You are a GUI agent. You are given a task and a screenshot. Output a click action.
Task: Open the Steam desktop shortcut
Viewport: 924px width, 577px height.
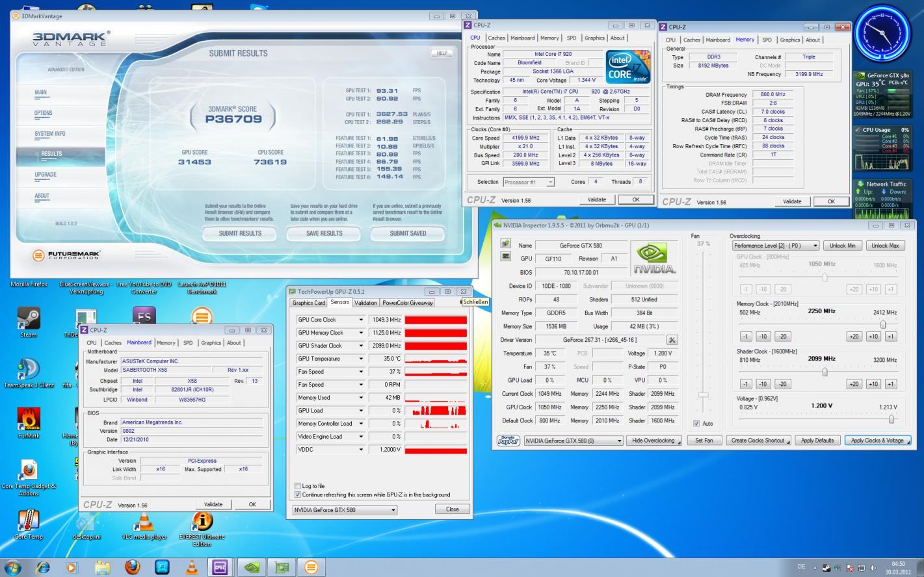click(x=29, y=323)
